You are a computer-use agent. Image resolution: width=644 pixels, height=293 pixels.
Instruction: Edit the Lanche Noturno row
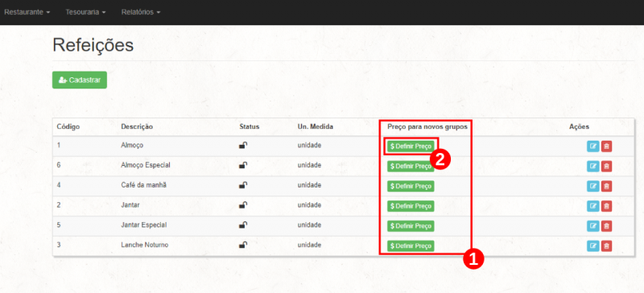tap(592, 246)
